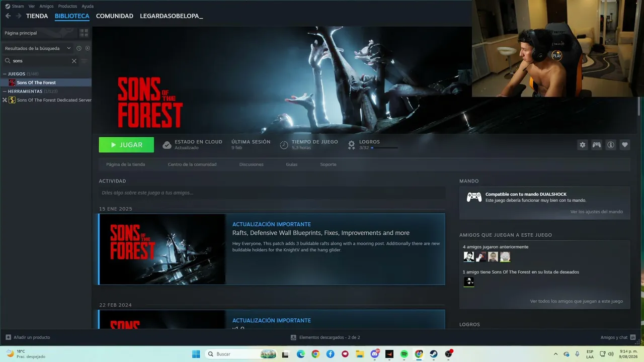Click 'Añadir un producto' button

tap(28, 337)
